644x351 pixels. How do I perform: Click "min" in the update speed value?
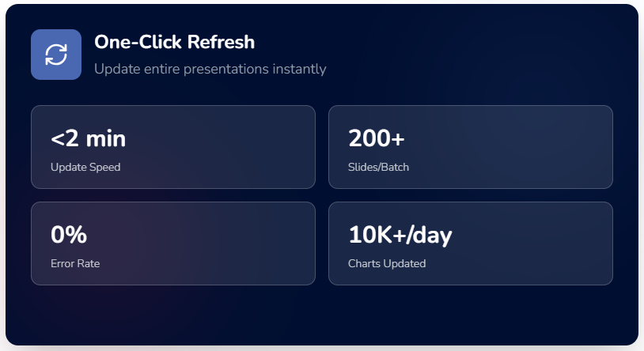click(x=105, y=139)
